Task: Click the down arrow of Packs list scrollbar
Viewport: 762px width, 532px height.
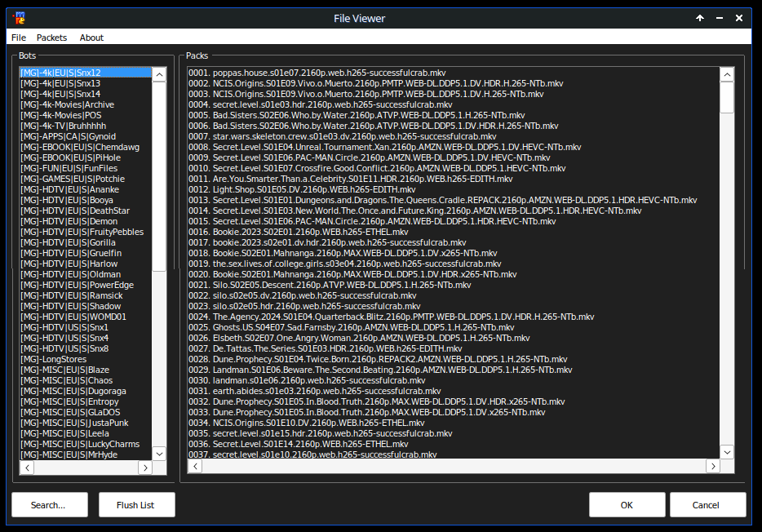Action: [727, 451]
